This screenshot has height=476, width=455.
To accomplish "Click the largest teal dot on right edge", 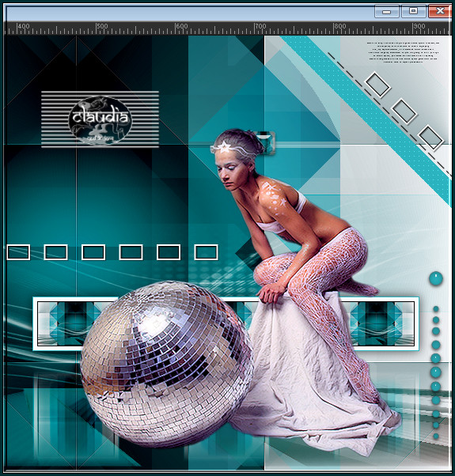I will 436,278.
